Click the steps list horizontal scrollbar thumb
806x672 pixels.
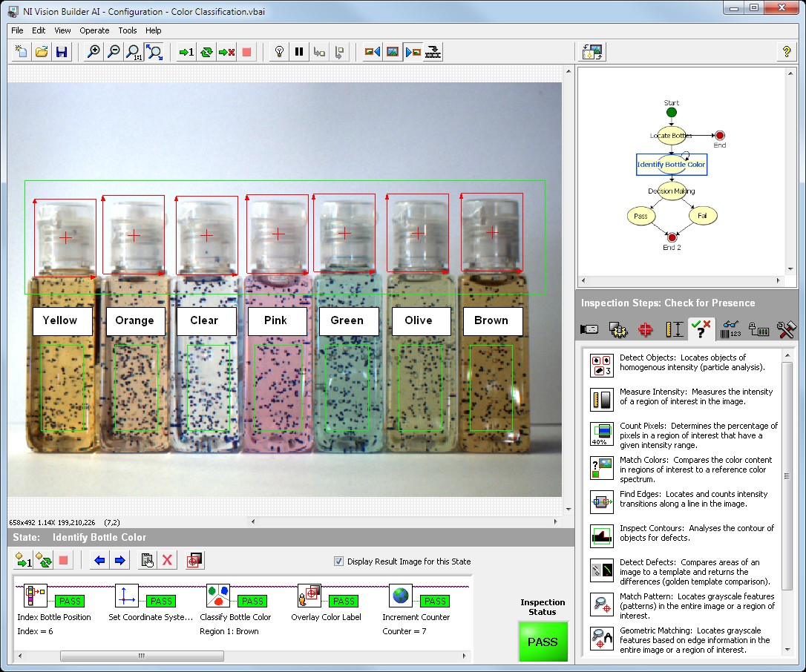tap(142, 656)
